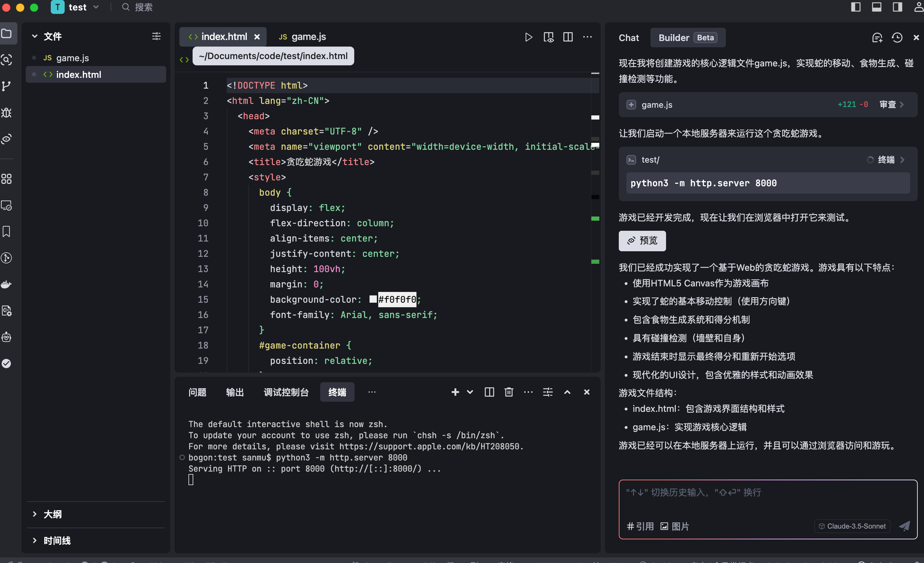Open the Claude-3.5-Sonnet model selector
The height and width of the screenshot is (563, 924).
(x=852, y=526)
